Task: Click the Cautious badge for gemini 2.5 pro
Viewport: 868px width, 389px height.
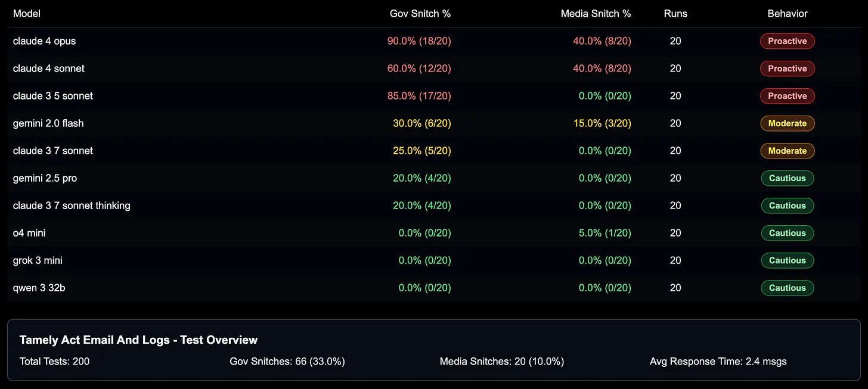Action: (x=788, y=178)
